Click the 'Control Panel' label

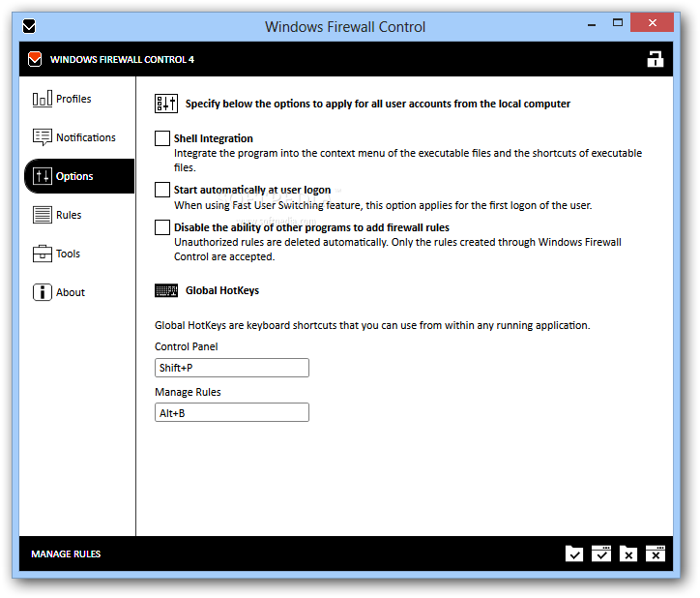(x=187, y=346)
